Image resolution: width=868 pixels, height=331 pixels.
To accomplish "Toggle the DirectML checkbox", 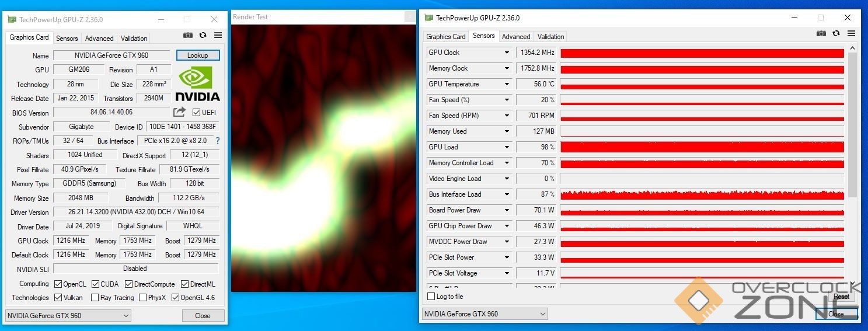I will (184, 284).
